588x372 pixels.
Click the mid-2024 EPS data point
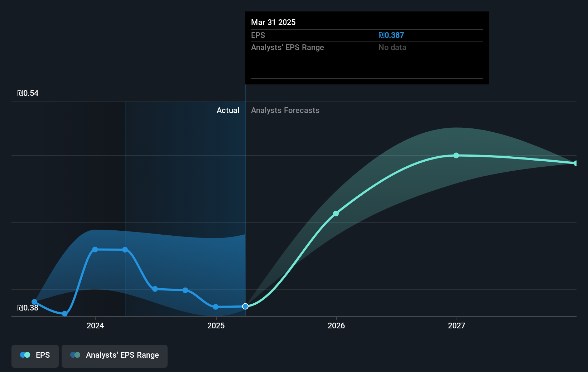pyautogui.click(x=155, y=289)
